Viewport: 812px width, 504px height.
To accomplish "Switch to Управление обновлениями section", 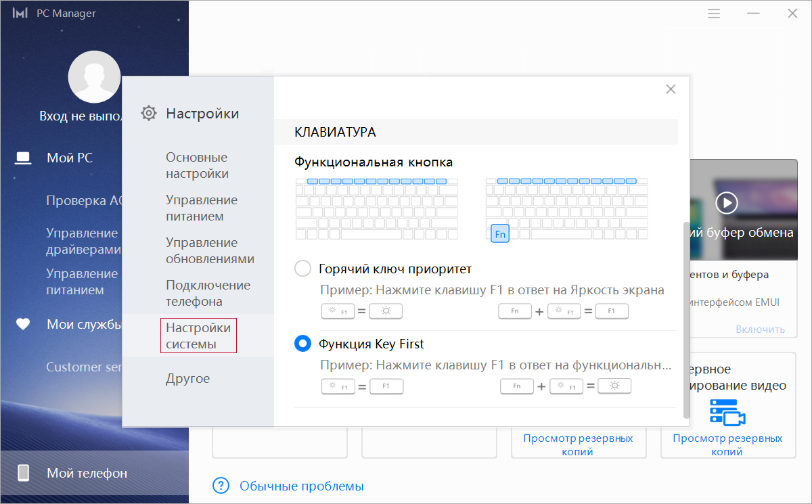I will coord(210,251).
